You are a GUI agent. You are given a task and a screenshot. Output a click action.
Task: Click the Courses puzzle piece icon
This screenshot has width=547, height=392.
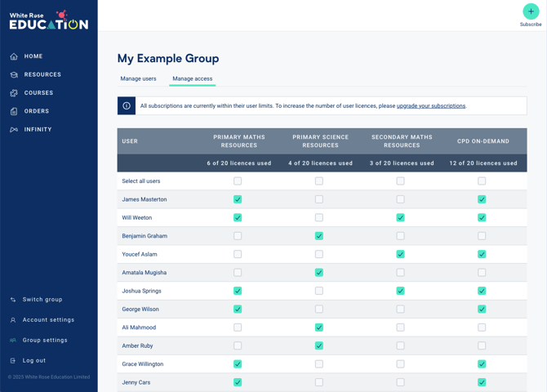point(14,93)
